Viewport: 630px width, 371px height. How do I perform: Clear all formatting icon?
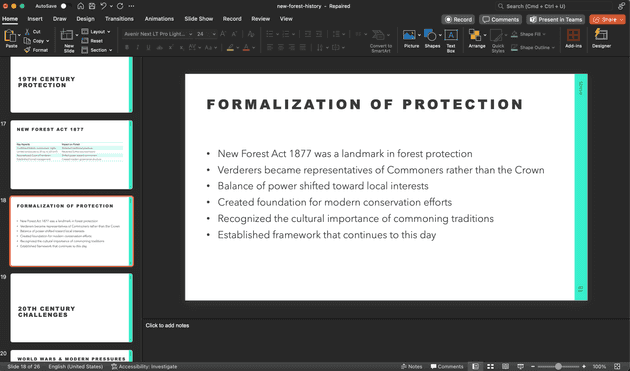click(x=251, y=34)
